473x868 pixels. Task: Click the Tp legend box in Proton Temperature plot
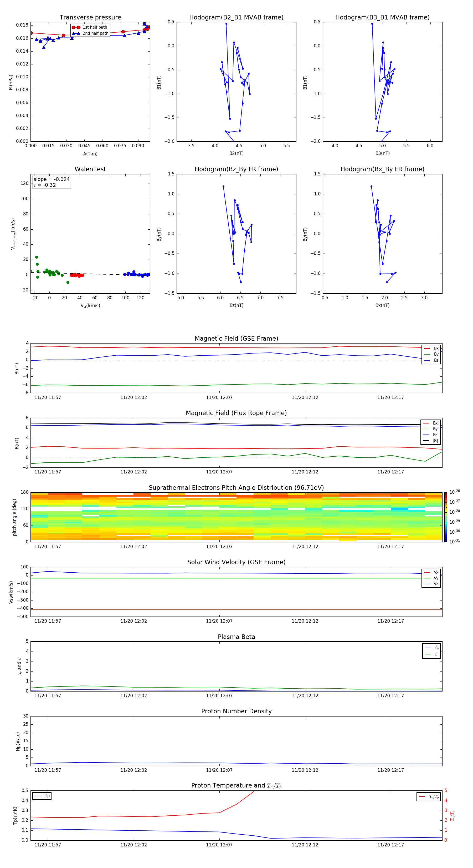42,796
